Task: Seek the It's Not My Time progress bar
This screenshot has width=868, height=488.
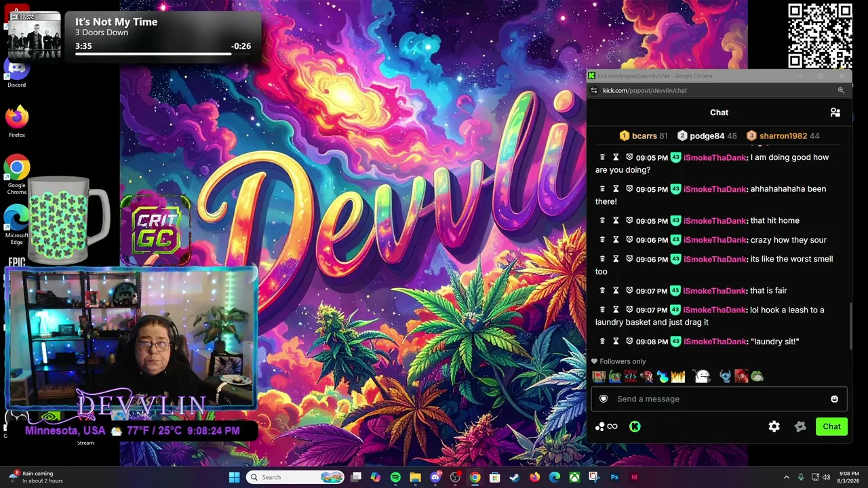Action: pyautogui.click(x=163, y=54)
